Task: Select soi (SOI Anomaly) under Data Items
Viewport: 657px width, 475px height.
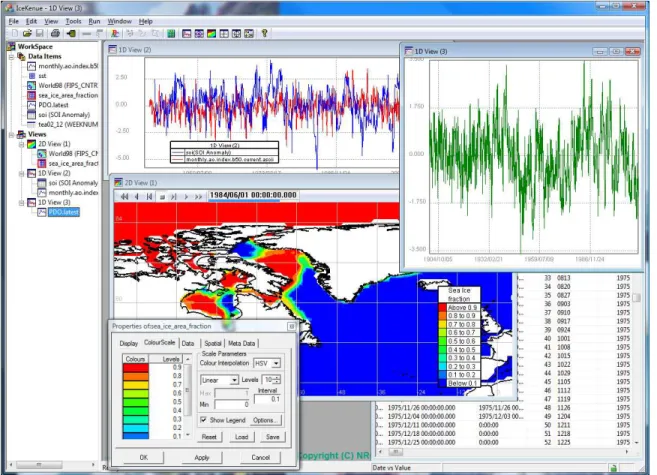Action: pos(64,115)
